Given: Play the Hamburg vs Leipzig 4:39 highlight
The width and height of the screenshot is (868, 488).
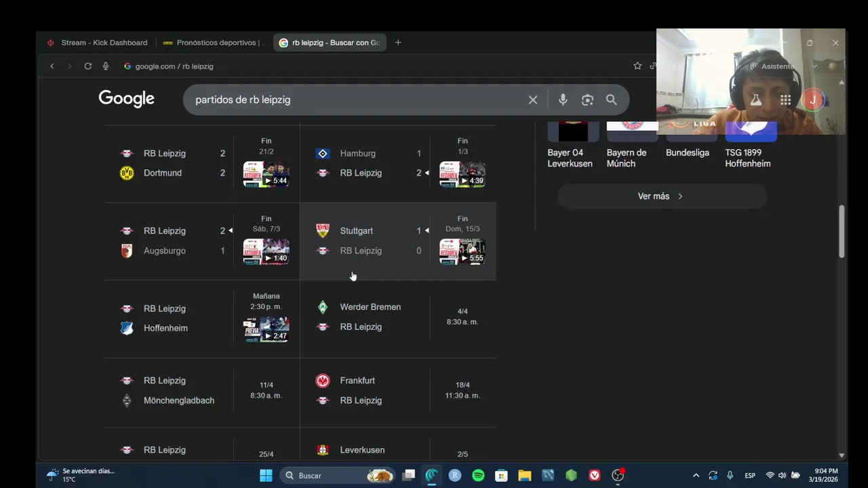Looking at the screenshot, I should [462, 174].
